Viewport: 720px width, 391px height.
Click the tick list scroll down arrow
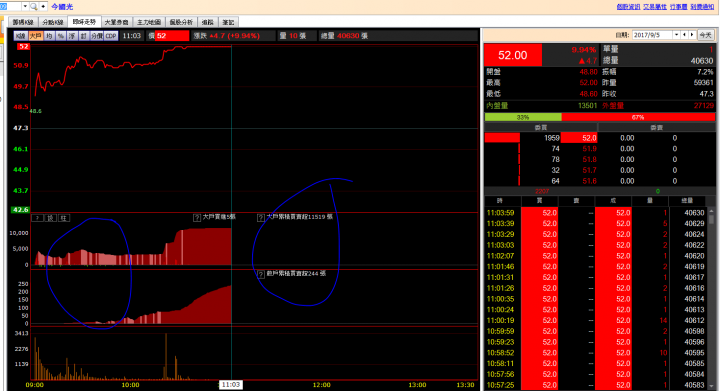tap(712, 386)
